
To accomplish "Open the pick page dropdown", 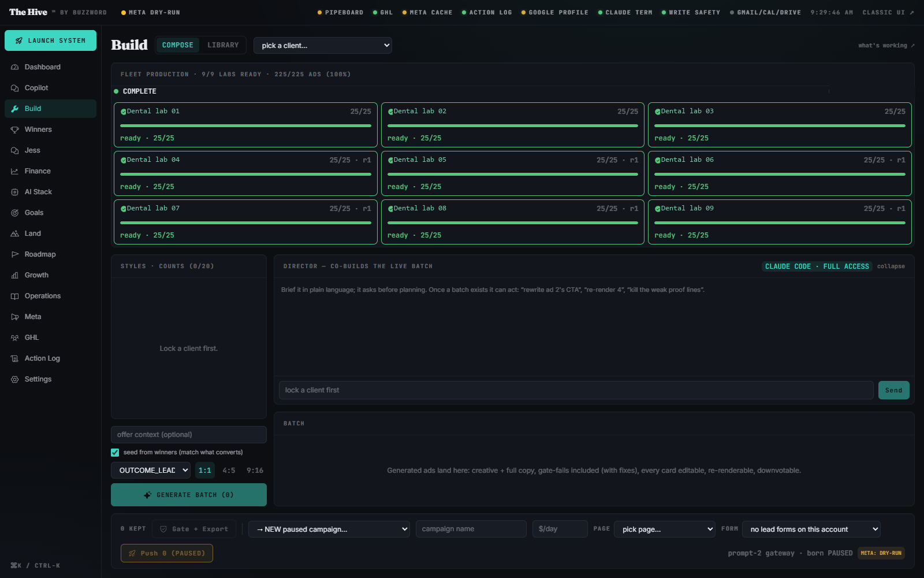I will pyautogui.click(x=665, y=529).
